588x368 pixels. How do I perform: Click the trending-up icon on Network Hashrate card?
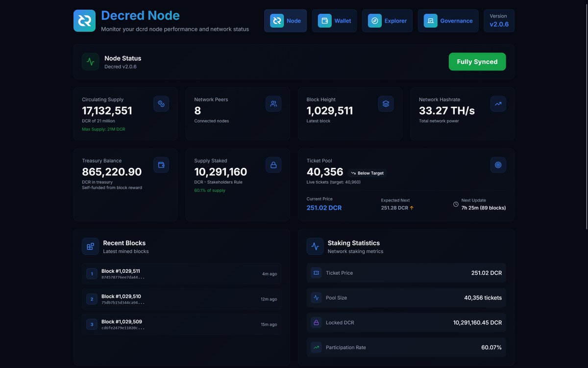pos(498,104)
